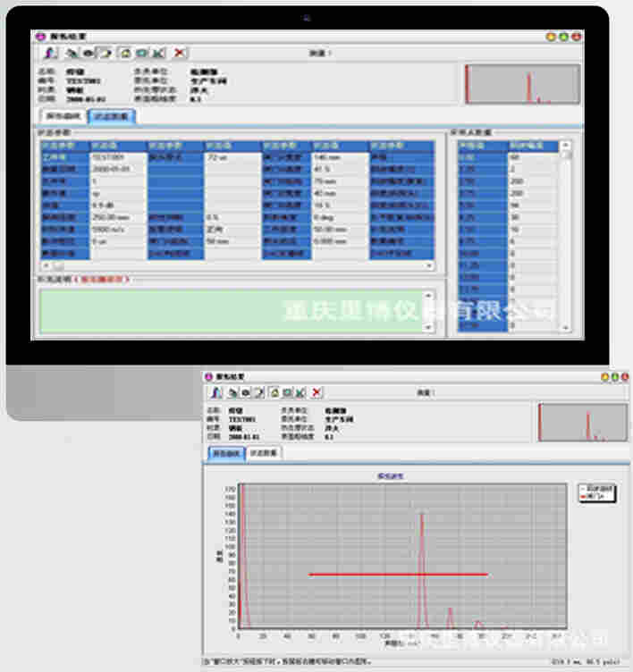Screen dimensions: 633x672
Task: Click the blue waveform icon in upper window toolbar
Action: point(51,54)
